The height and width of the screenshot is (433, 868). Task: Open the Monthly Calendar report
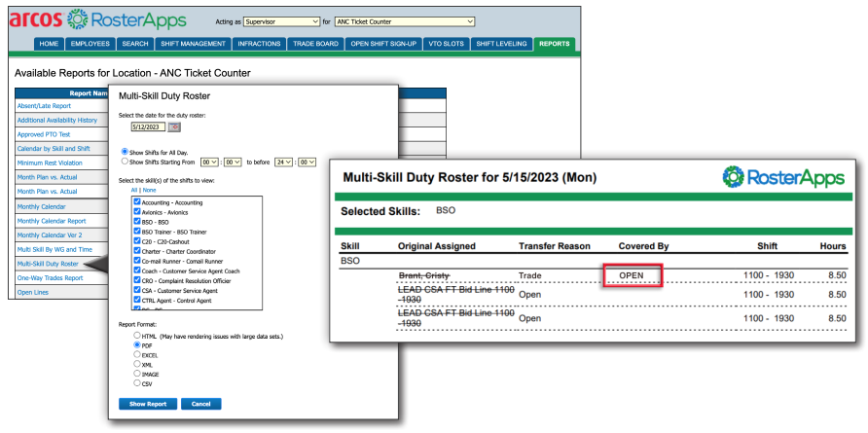coord(42,206)
